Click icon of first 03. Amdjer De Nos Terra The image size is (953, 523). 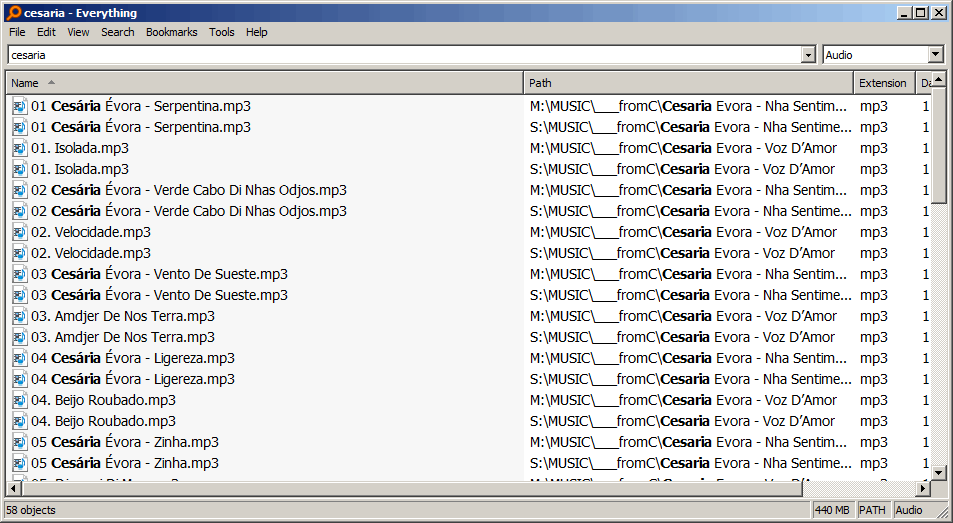point(20,316)
